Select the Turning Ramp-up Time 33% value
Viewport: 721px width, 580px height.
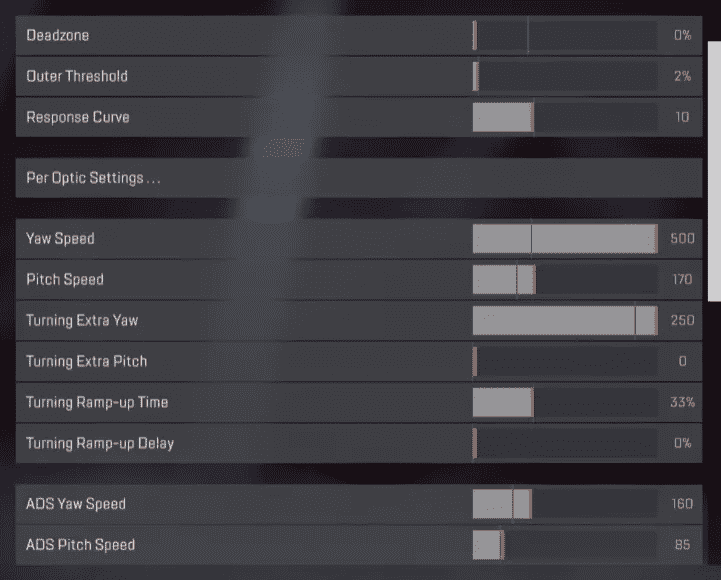tap(682, 402)
